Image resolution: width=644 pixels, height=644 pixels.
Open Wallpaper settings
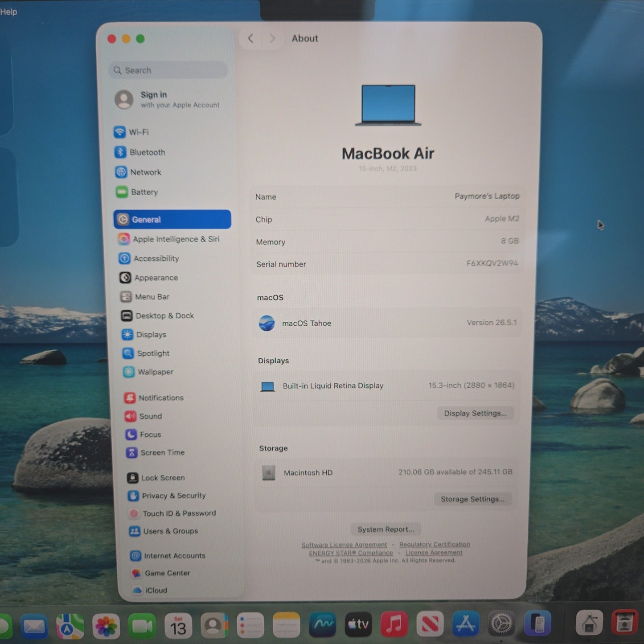pyautogui.click(x=148, y=372)
